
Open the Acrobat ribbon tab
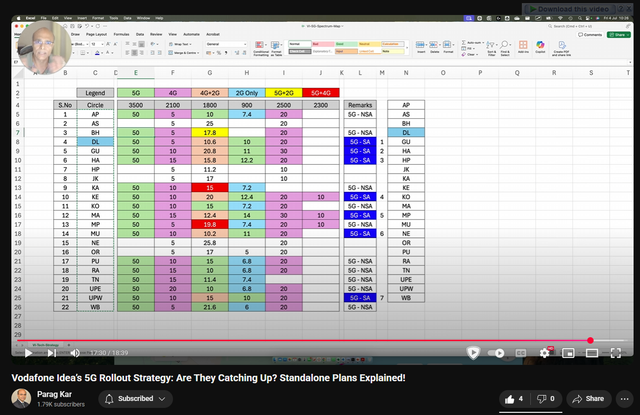point(213,34)
